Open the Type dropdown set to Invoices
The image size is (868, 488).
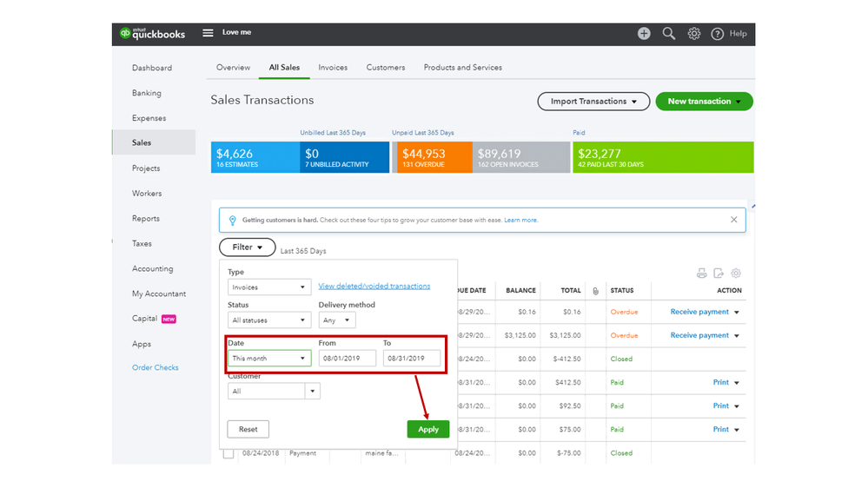tap(269, 287)
